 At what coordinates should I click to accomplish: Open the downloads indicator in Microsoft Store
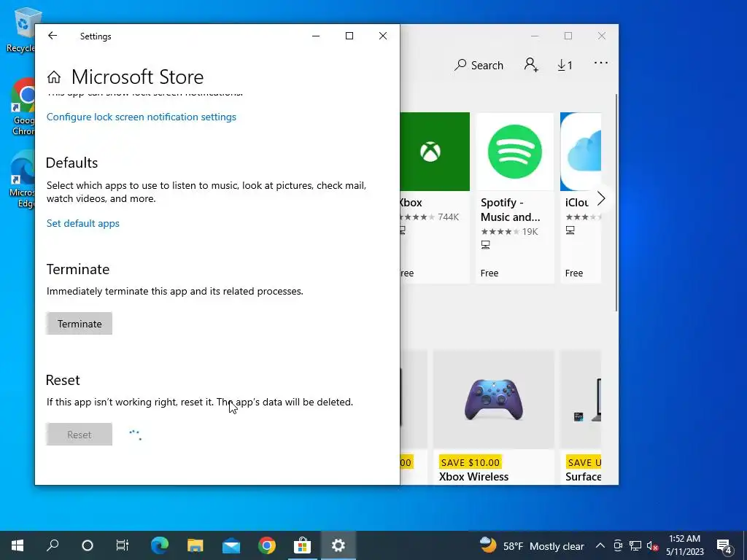(565, 65)
